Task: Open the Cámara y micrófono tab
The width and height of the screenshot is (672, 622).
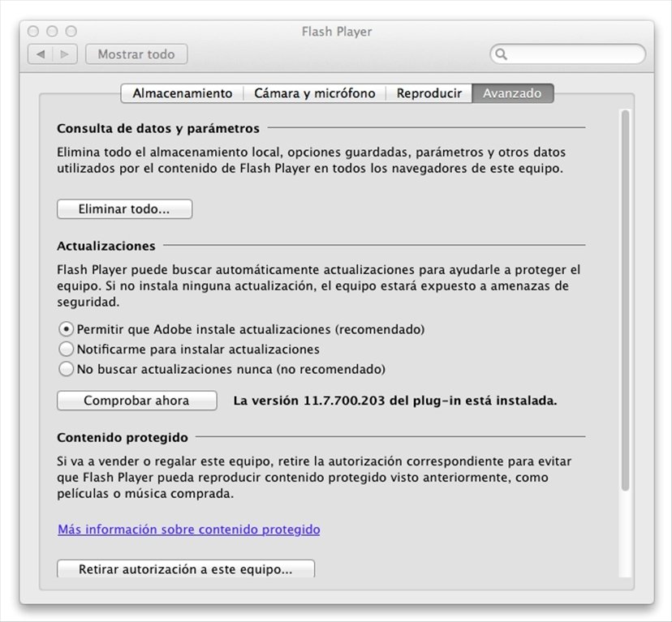Action: [x=315, y=93]
